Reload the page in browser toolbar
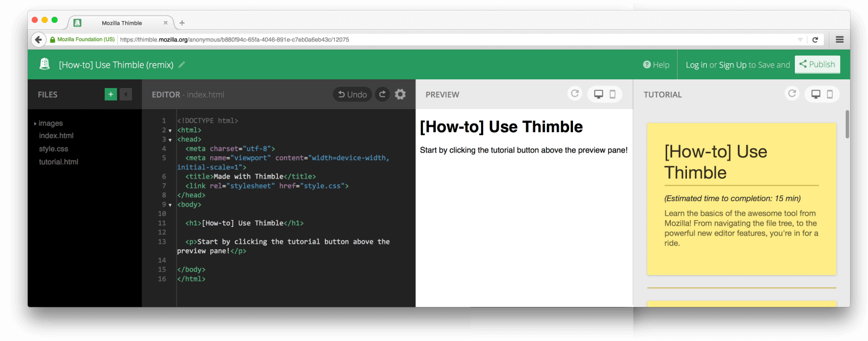Image resolution: width=868 pixels, height=341 pixels. coord(815,39)
